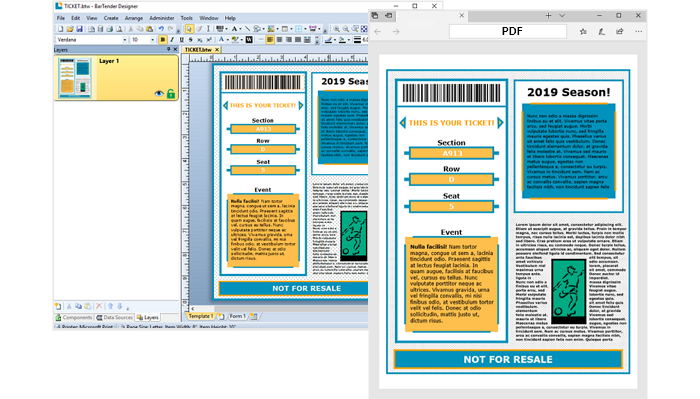The width and height of the screenshot is (700, 399).
Task: Expand the picture tool dropdown arrow
Action: pos(277,29)
